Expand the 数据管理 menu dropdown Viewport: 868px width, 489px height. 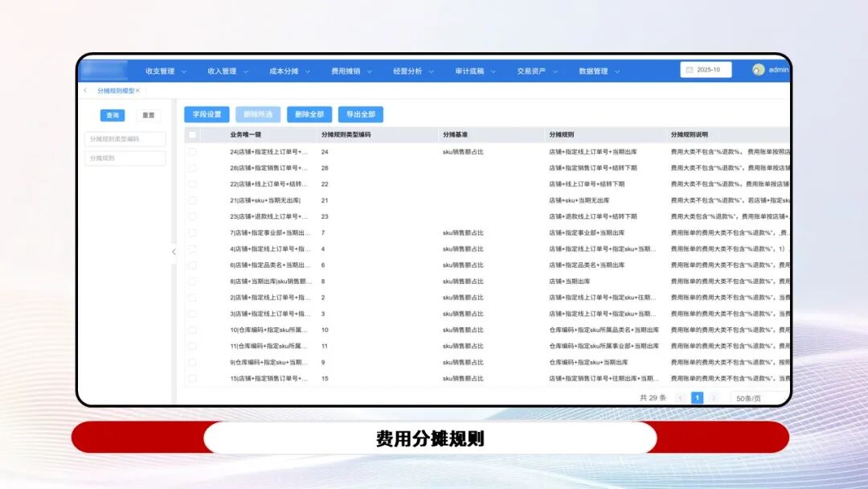(592, 71)
